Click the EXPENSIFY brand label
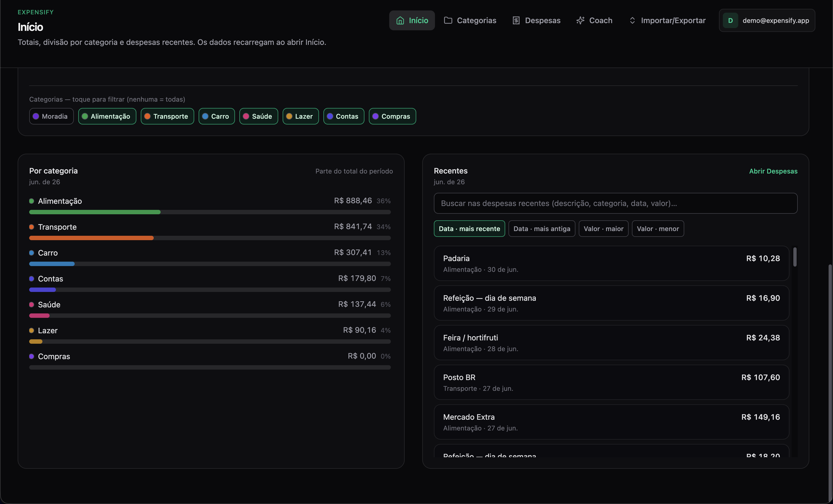This screenshot has height=504, width=833. [x=36, y=12]
